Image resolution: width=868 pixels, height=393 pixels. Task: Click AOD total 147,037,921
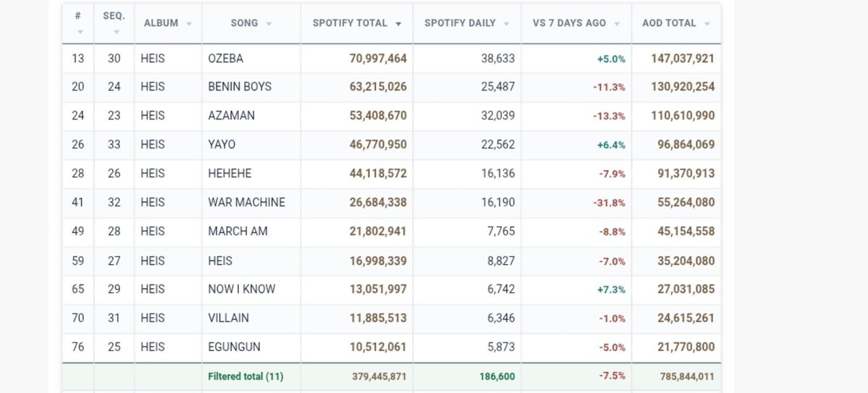(683, 58)
